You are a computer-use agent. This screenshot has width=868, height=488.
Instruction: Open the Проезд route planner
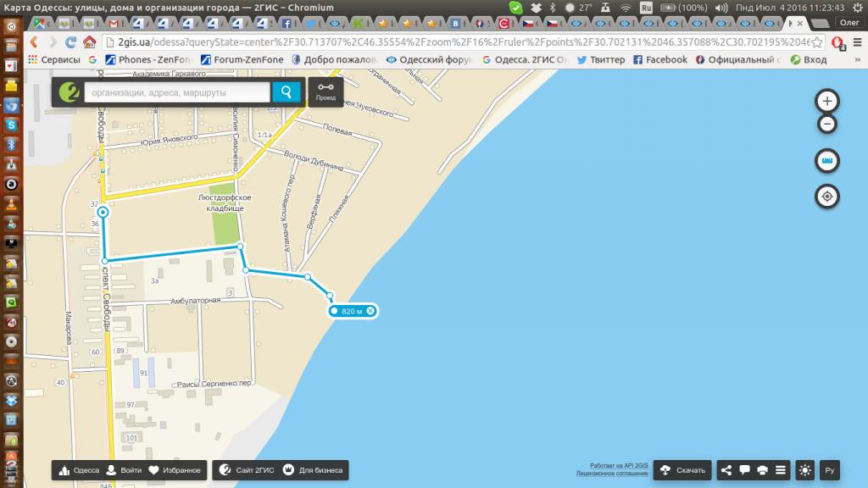coord(325,92)
